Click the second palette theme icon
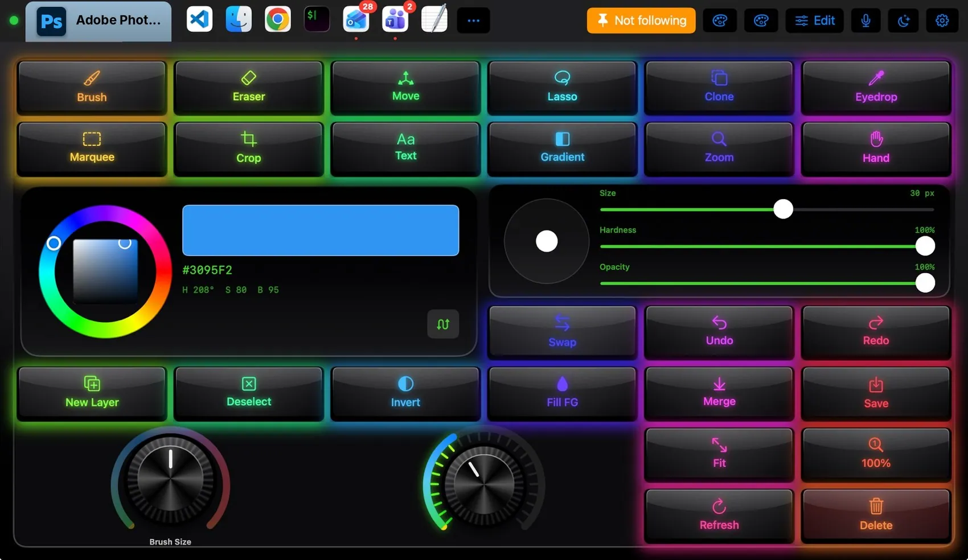 761,20
